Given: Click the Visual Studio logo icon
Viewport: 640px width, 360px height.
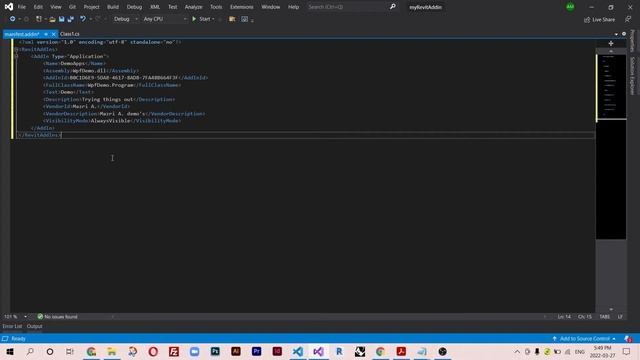Looking at the screenshot, I should click(9, 7).
